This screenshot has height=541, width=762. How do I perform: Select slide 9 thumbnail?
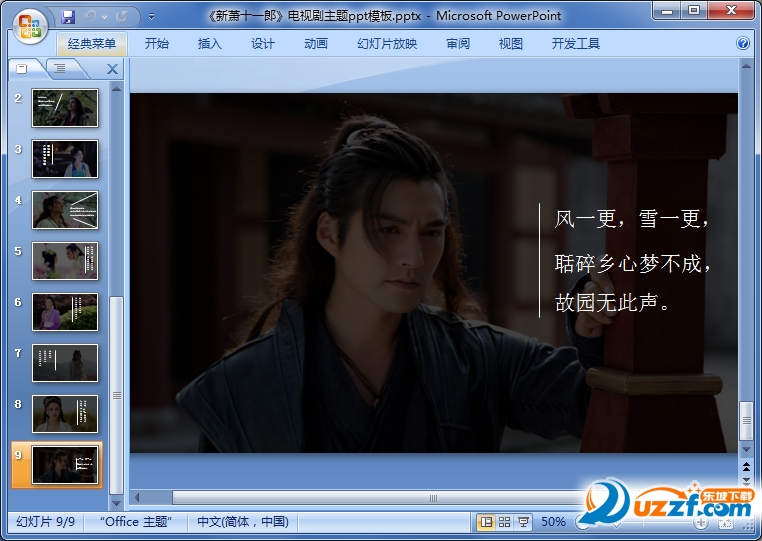click(65, 465)
